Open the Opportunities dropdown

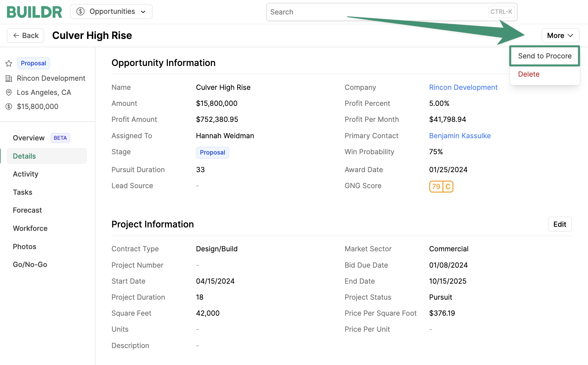(x=111, y=12)
